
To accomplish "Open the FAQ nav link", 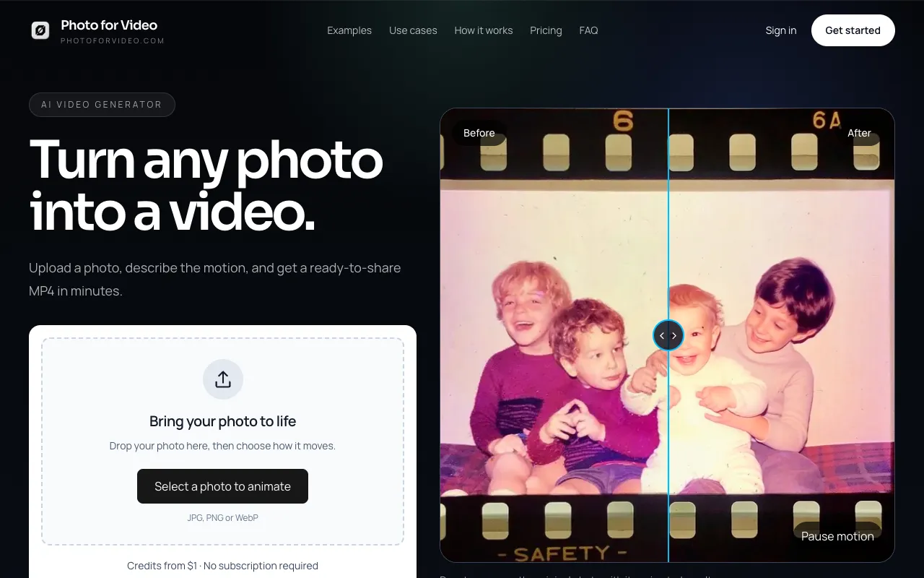I will point(588,30).
